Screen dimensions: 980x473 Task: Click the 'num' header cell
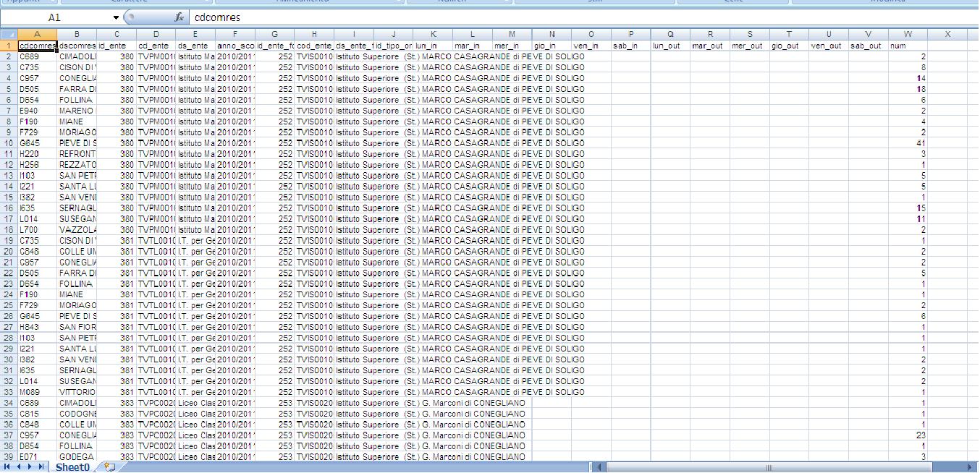[x=907, y=46]
